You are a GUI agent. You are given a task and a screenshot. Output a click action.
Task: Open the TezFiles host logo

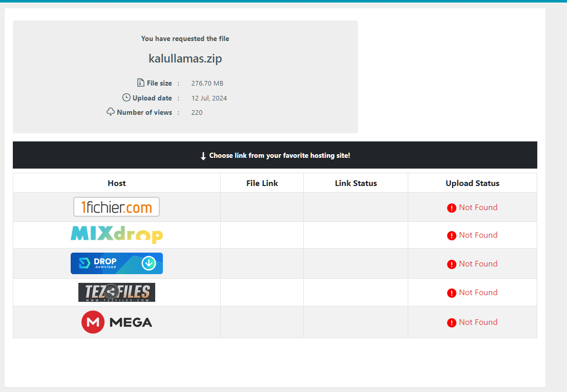point(117,292)
